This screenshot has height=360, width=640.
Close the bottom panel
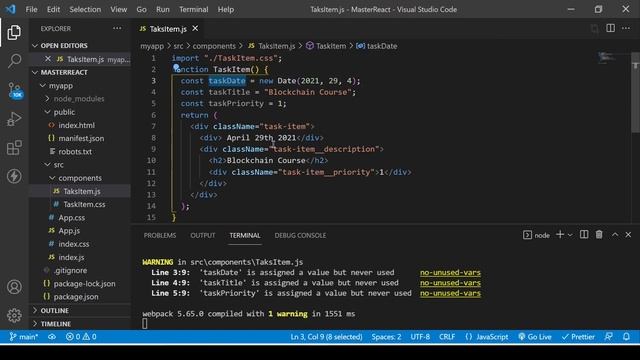628,234
